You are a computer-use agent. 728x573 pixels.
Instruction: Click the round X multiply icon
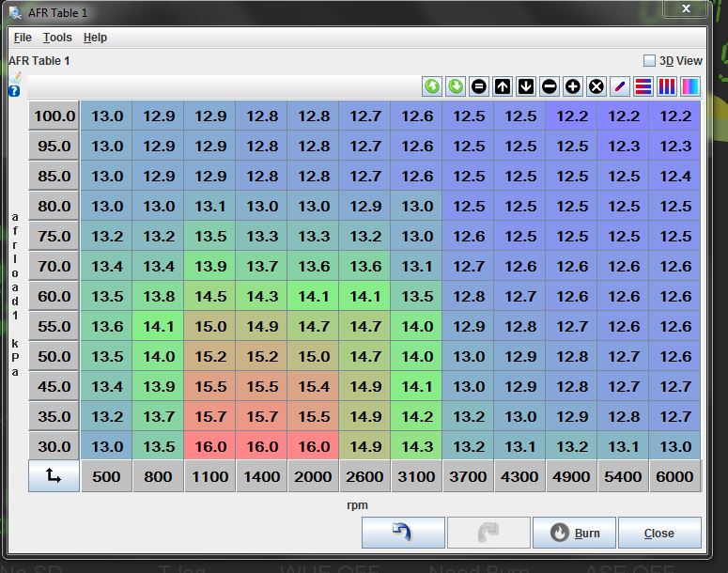(x=596, y=86)
